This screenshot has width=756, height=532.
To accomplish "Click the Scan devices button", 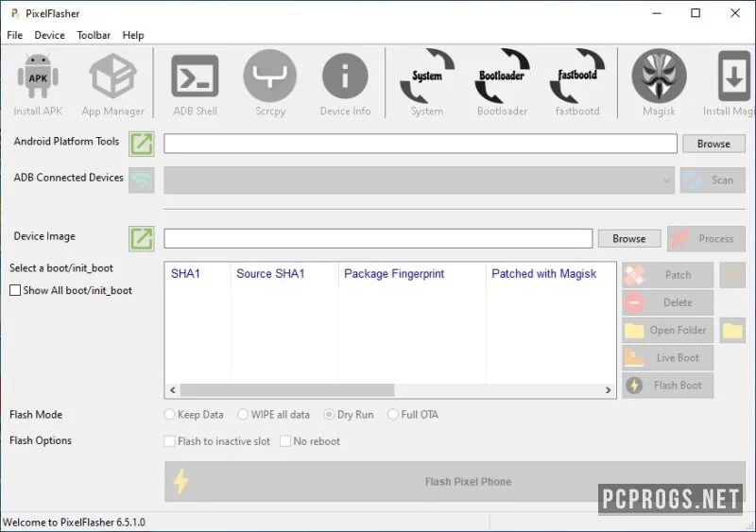I will point(713,180).
